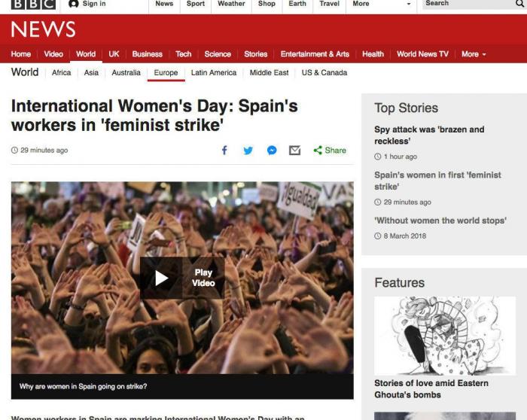Share article through Messenger icon

tap(272, 151)
